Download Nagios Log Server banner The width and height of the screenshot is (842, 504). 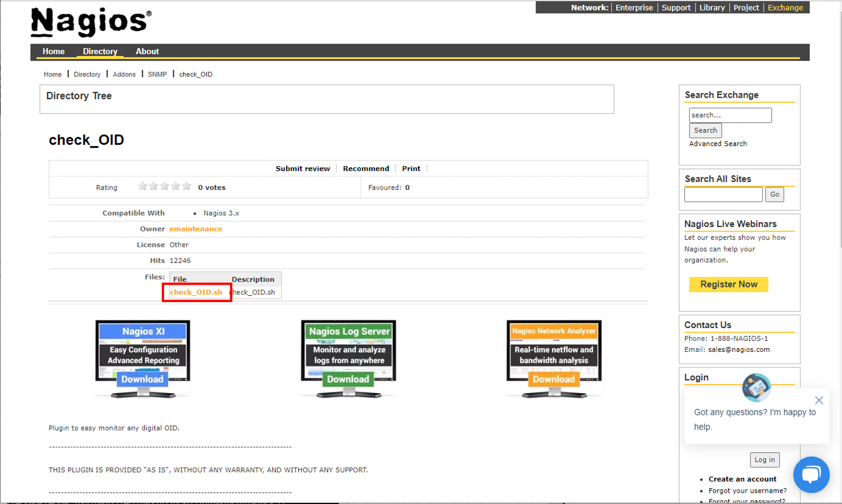[348, 359]
